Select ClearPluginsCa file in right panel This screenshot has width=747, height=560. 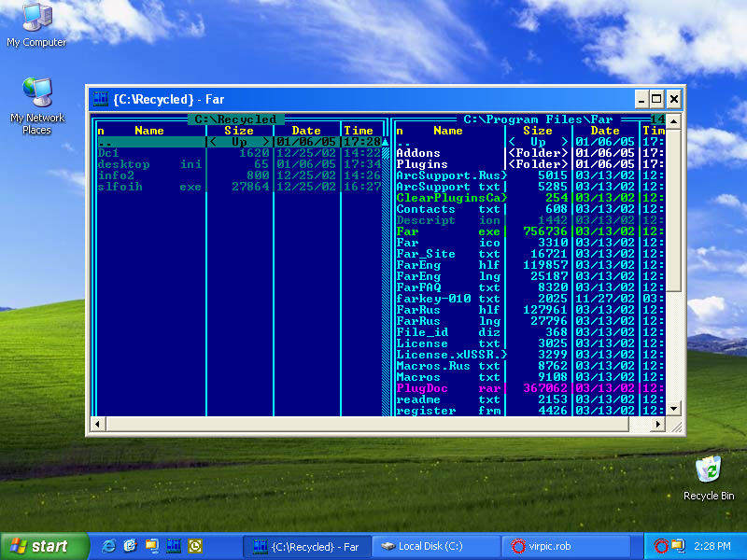tap(530, 198)
